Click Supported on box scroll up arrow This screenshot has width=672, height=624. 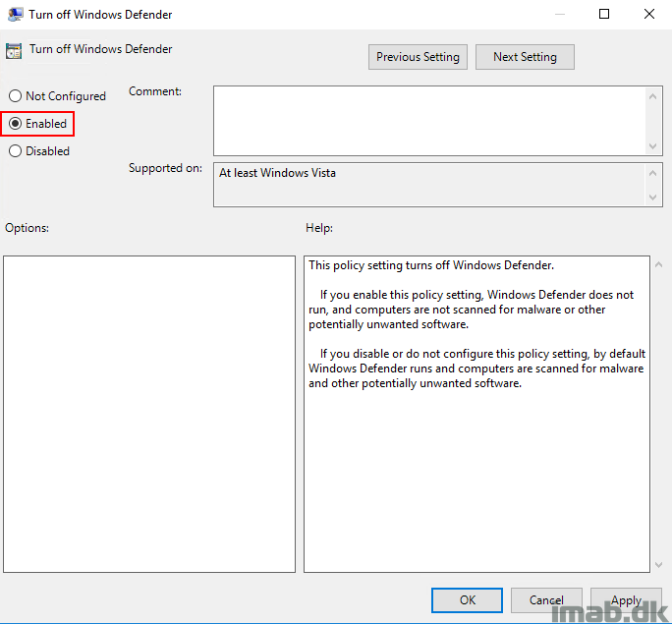(652, 173)
